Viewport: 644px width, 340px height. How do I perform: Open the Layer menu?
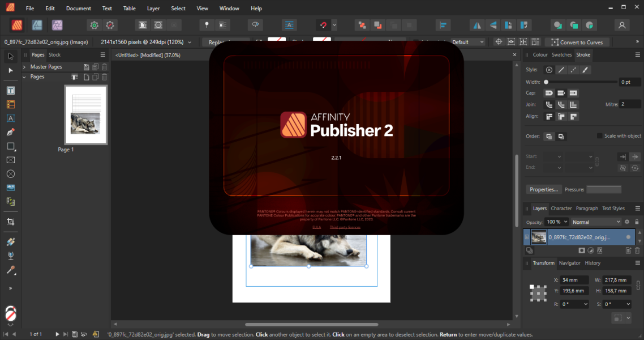click(153, 8)
